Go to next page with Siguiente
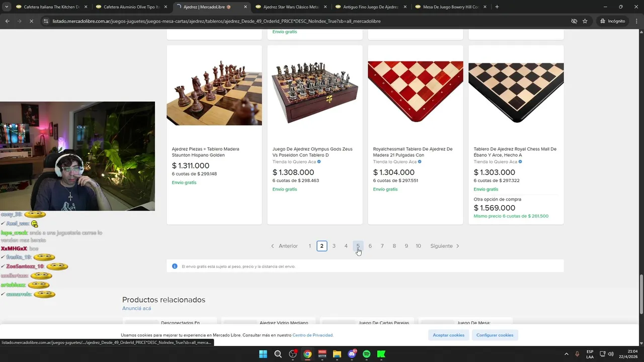The image size is (644, 362). 445,246
